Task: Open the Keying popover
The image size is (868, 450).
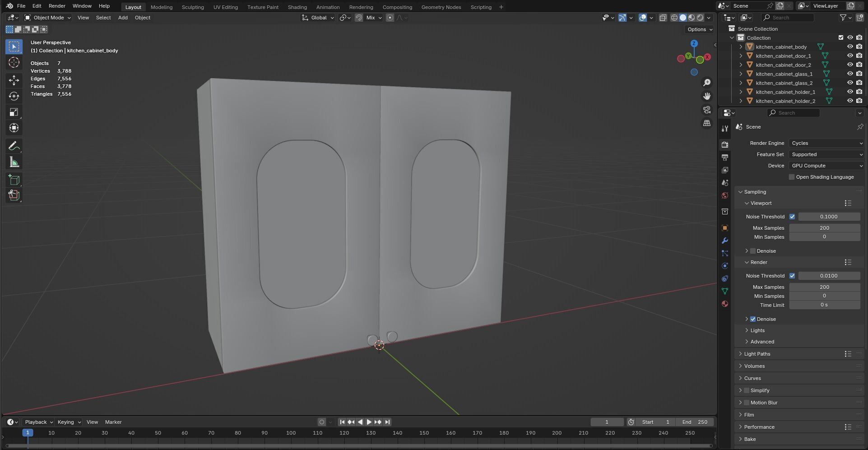Action: (69, 422)
